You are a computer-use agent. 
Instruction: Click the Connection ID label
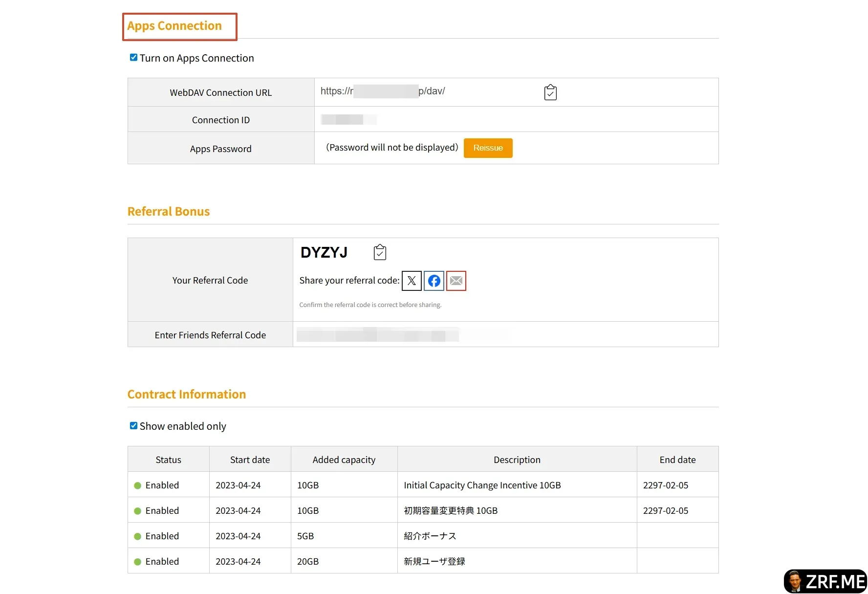click(221, 120)
